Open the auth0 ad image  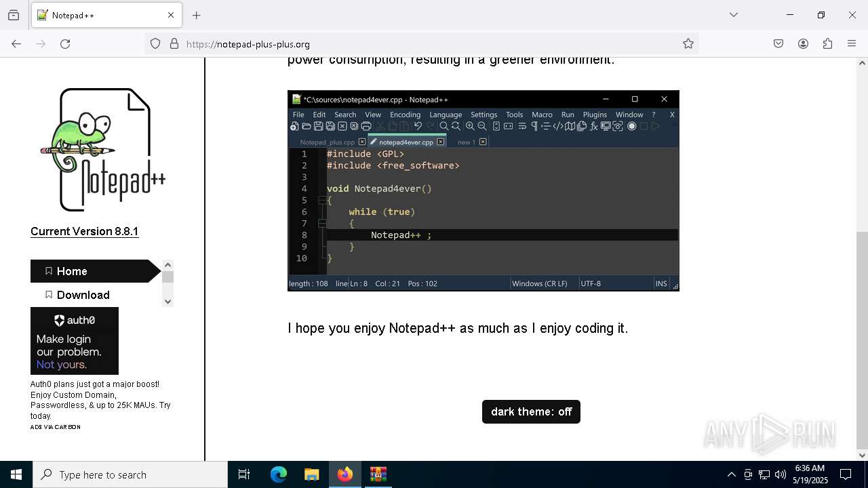click(75, 341)
